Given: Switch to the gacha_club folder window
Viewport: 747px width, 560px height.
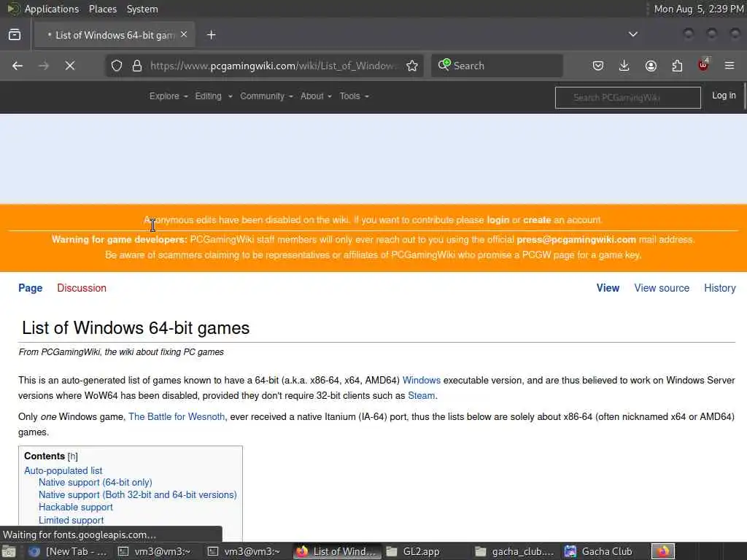Looking at the screenshot, I should click(x=515, y=551).
